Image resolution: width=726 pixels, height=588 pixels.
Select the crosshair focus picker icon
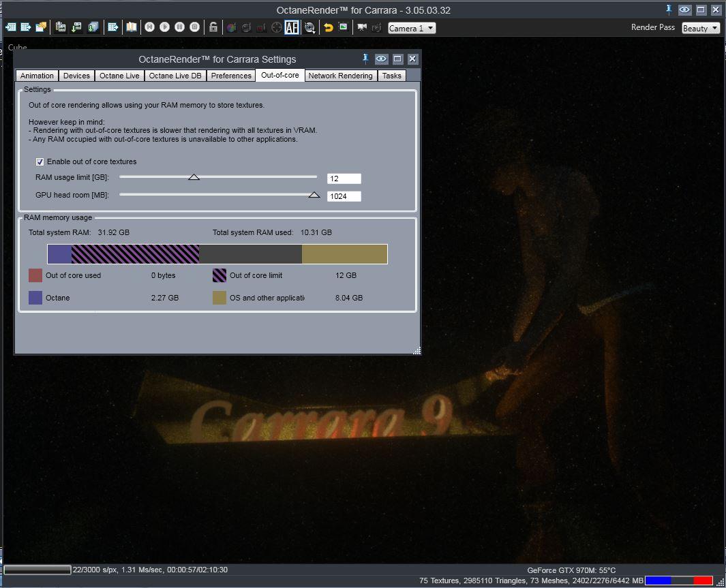click(276, 28)
